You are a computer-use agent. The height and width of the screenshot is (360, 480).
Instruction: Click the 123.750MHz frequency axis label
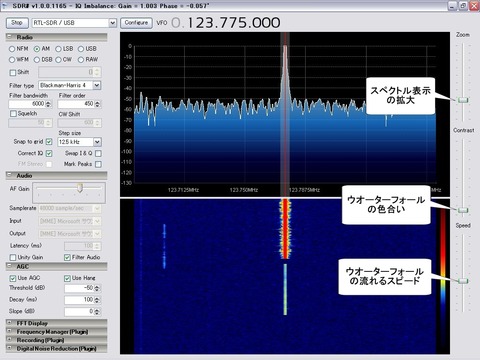(243, 190)
